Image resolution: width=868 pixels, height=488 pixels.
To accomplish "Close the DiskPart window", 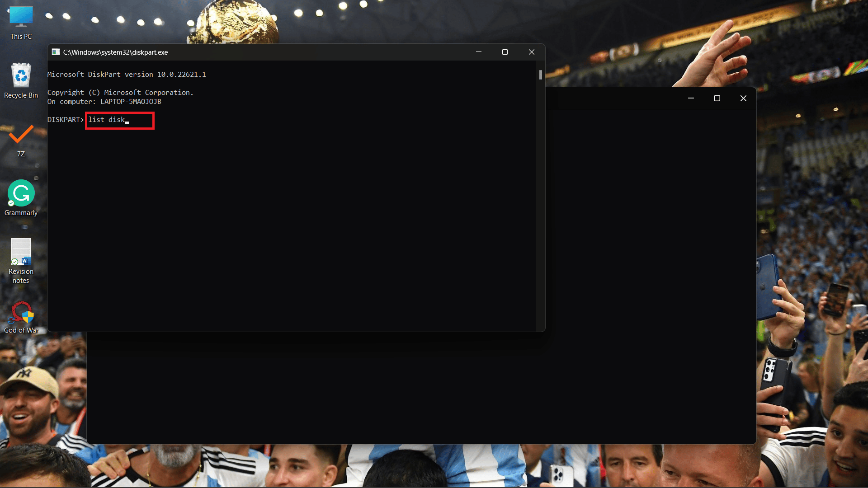I will click(531, 52).
